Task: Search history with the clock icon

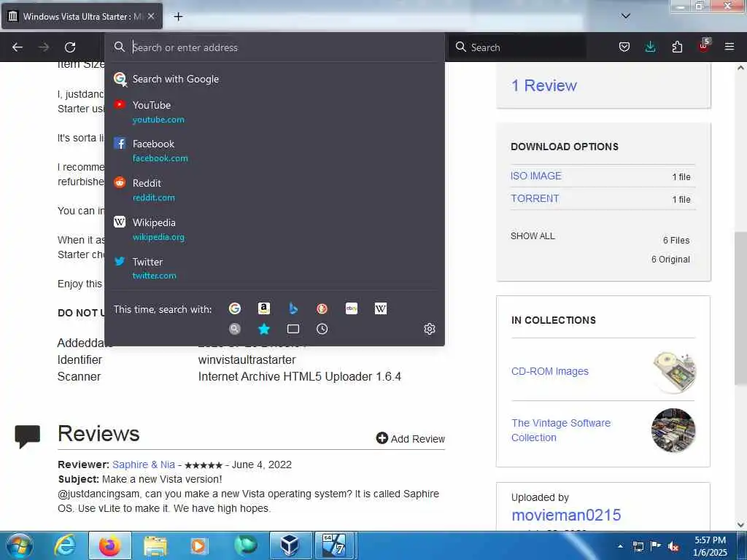Action: tap(322, 329)
